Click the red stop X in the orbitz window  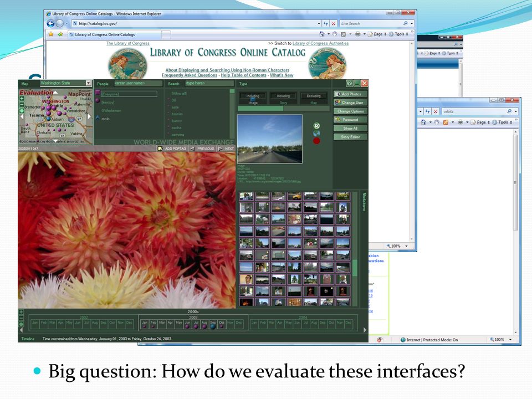click(x=436, y=111)
